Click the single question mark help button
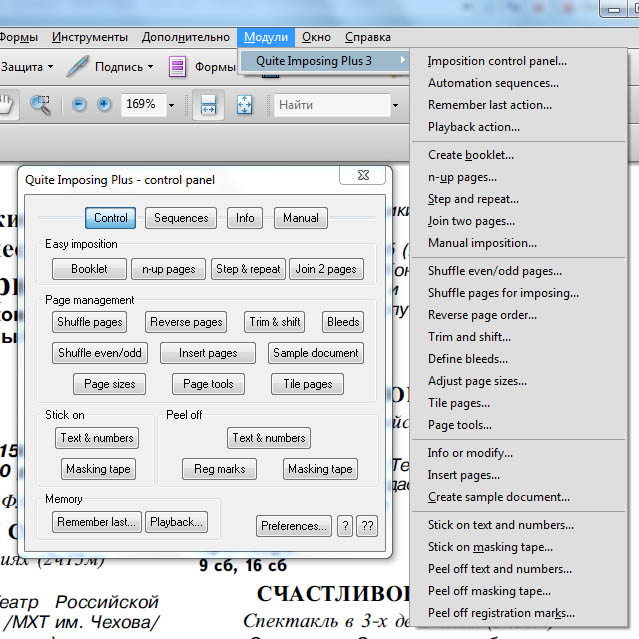The height and width of the screenshot is (639, 639). point(345,526)
